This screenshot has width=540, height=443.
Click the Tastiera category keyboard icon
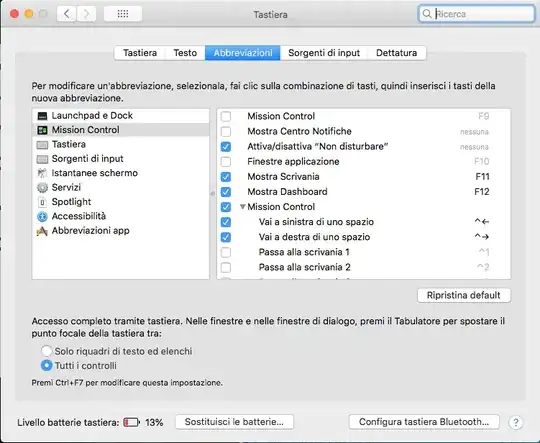42,145
